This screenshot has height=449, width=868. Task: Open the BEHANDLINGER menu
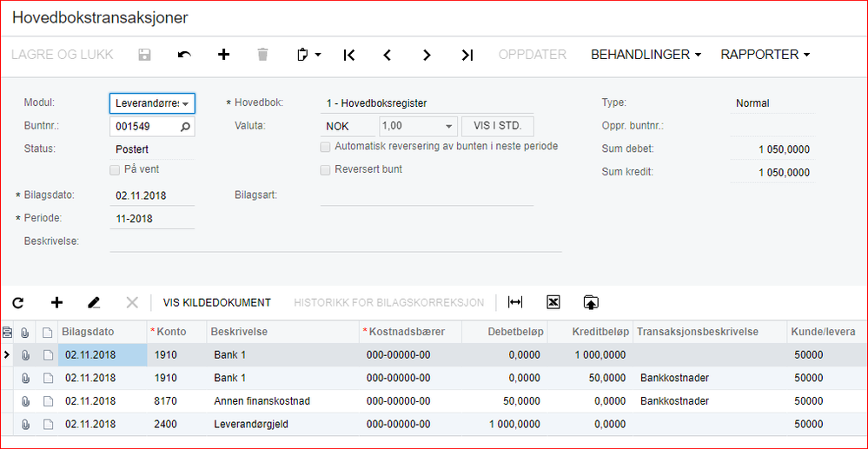coord(646,54)
